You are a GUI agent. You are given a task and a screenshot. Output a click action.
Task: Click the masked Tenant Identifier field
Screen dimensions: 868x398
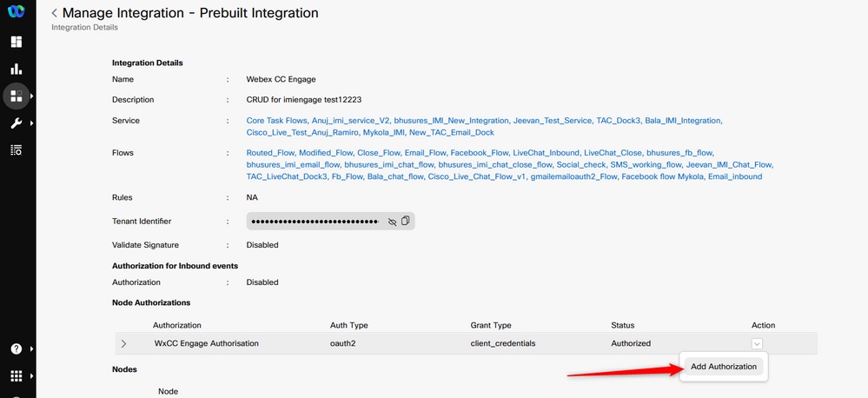tap(331, 222)
